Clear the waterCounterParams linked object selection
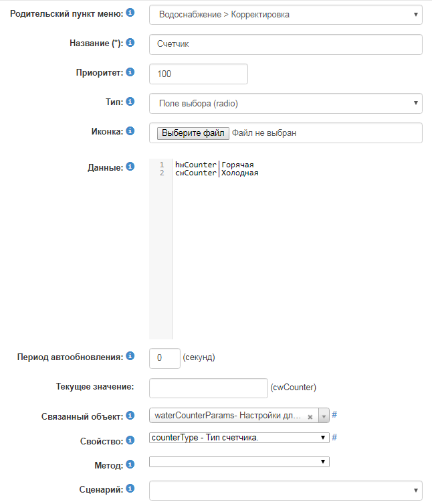The width and height of the screenshot is (432, 504). pyautogui.click(x=310, y=416)
